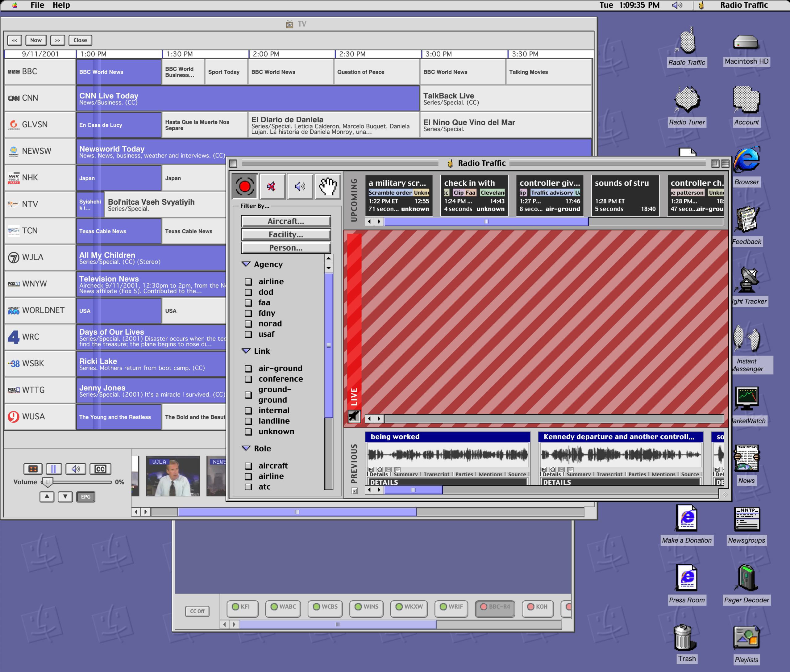Open the Facility... filter picker
The height and width of the screenshot is (672, 790).
pyautogui.click(x=286, y=234)
